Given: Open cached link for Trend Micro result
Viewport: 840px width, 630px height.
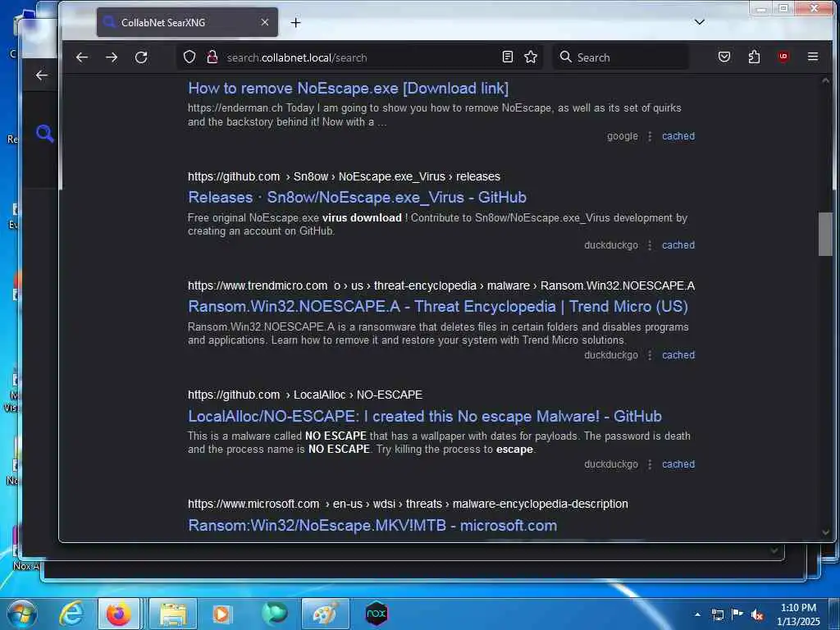Looking at the screenshot, I should click(678, 354).
